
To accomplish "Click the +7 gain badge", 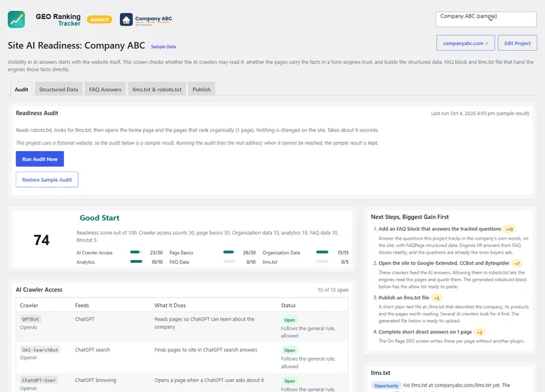I will point(517,263).
